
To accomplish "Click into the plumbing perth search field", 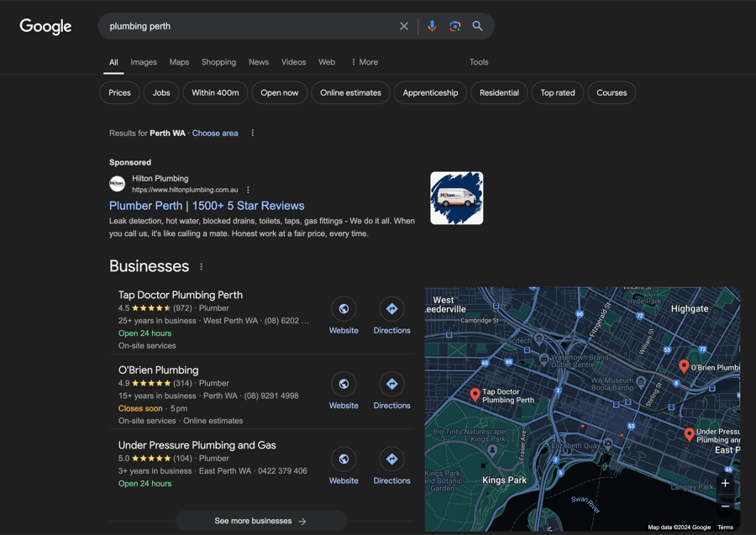I will tap(250, 26).
